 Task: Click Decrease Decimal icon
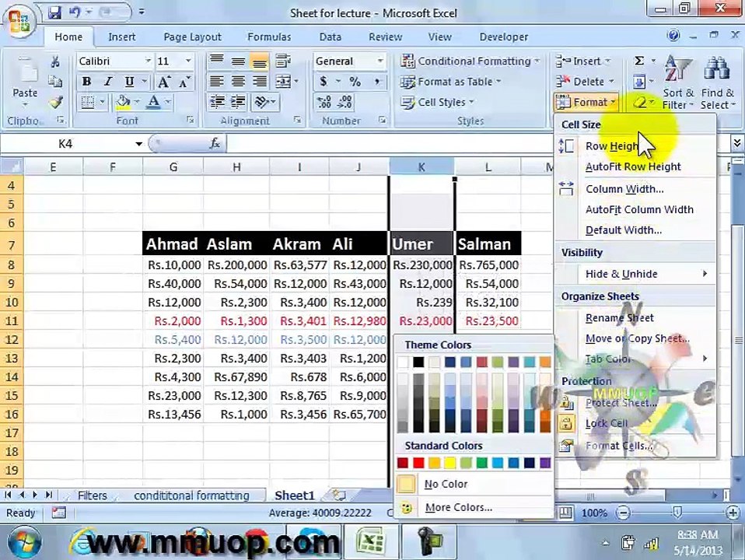tap(345, 102)
